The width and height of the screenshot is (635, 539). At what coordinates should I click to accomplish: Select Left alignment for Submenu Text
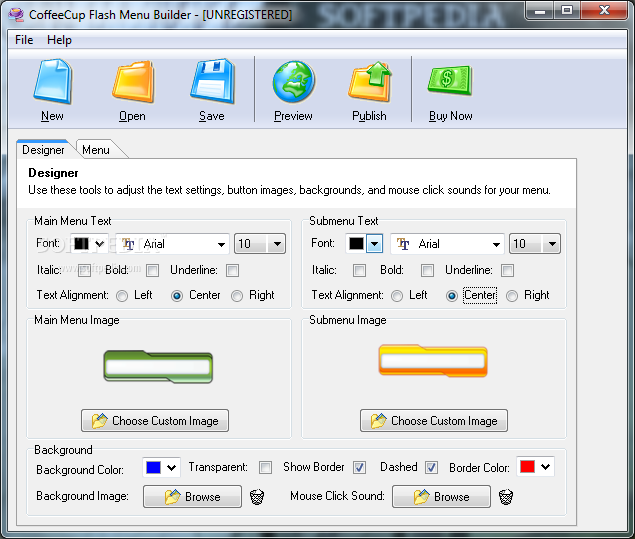(397, 296)
